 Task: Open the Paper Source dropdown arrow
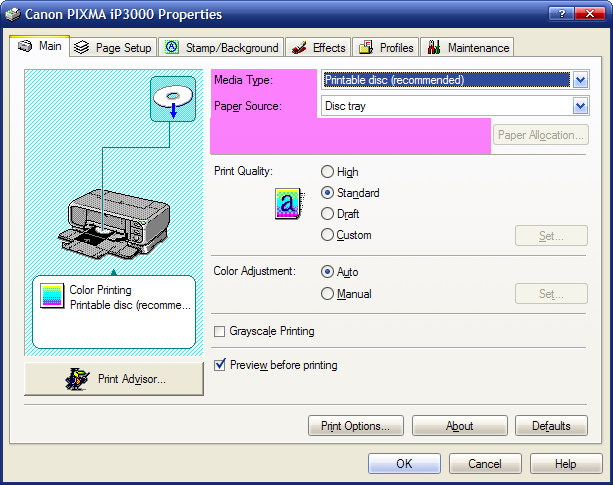(581, 106)
